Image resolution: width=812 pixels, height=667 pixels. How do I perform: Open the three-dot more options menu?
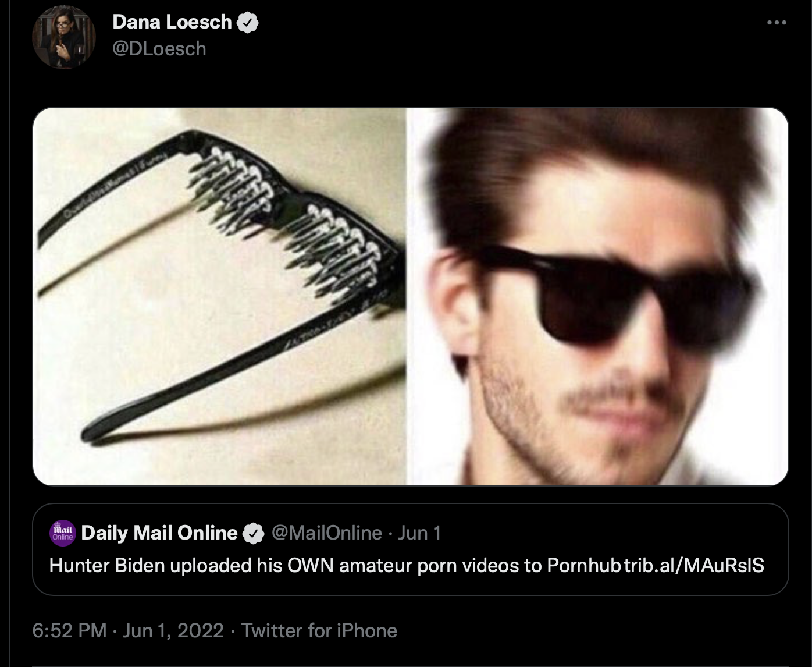click(777, 23)
